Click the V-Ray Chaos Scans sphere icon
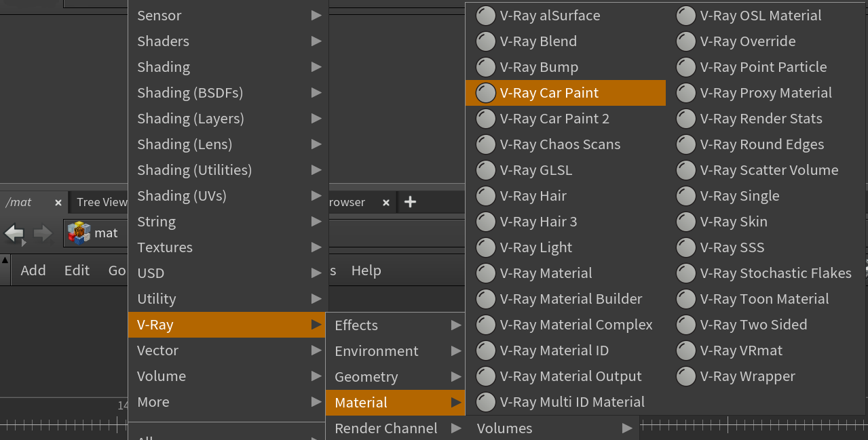 pos(485,144)
